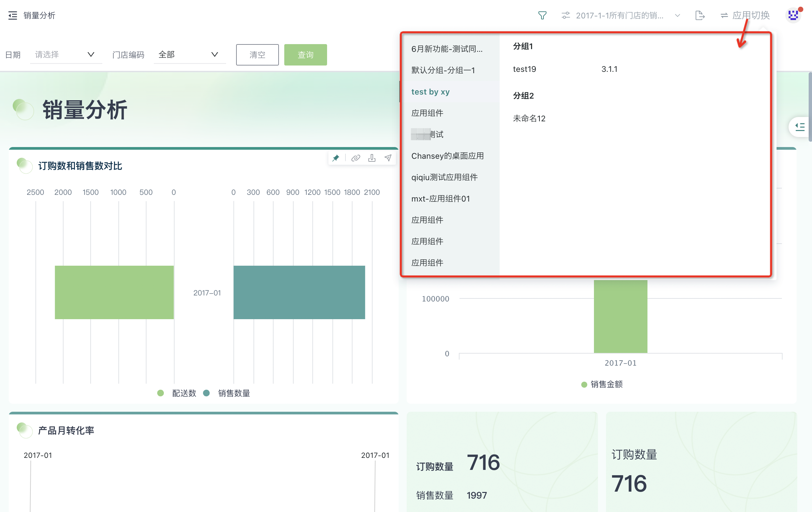
Task: Download the 订购数和销售数对比 chart
Action: pos(372,158)
